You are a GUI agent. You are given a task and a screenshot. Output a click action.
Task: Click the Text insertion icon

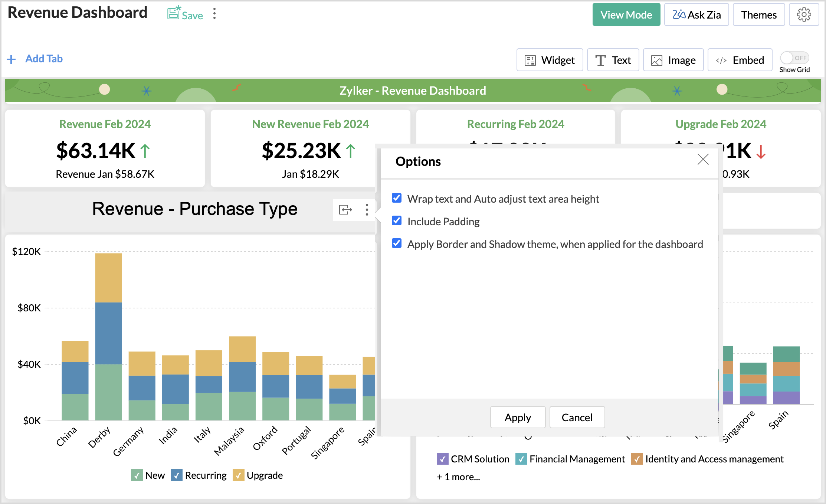(600, 59)
